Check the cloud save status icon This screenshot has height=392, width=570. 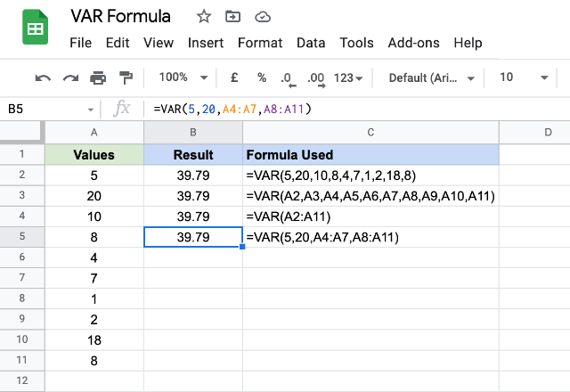[263, 17]
